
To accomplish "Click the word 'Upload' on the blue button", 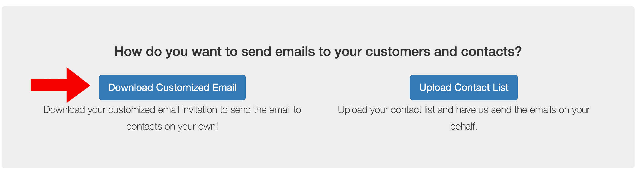I will [435, 88].
